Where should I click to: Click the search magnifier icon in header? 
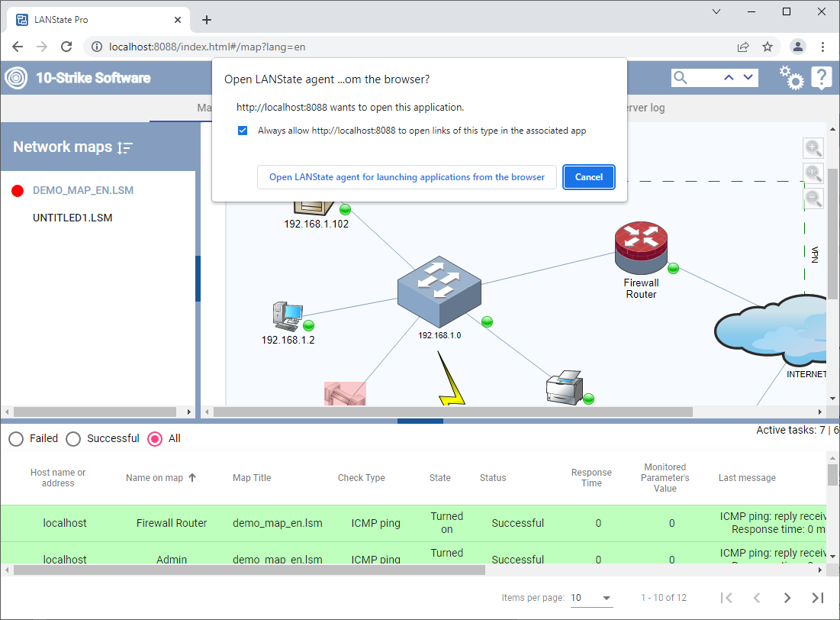tap(681, 78)
